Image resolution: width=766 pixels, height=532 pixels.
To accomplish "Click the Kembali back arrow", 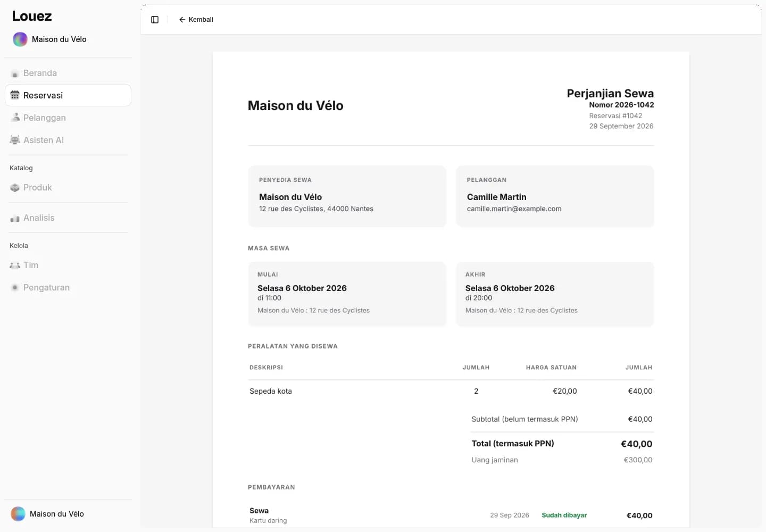I will [182, 20].
